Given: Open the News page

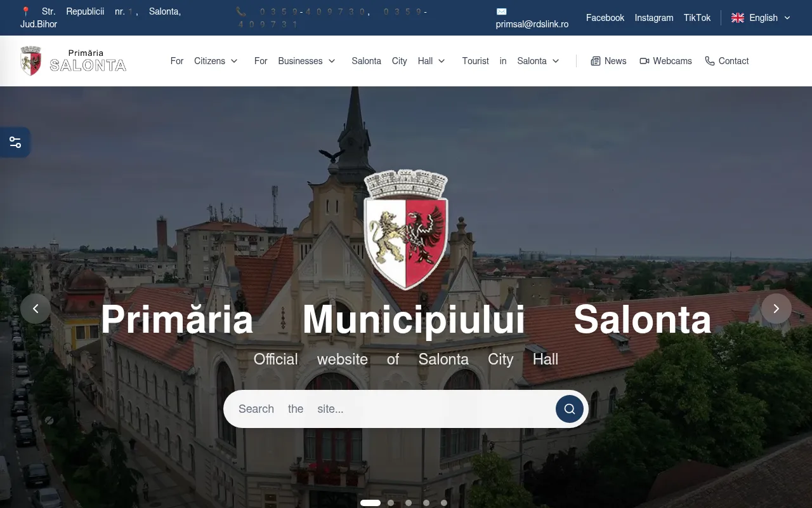Looking at the screenshot, I should [609, 61].
